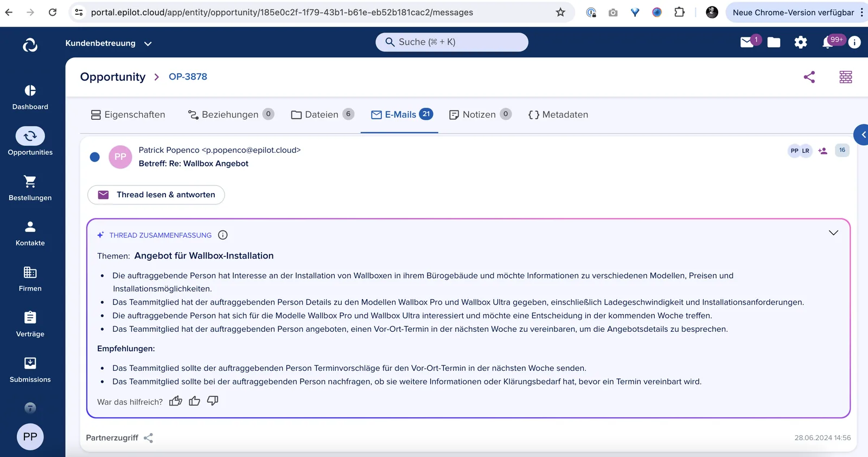Click the PP user avatar in sidebar
The image size is (868, 457).
[30, 436]
